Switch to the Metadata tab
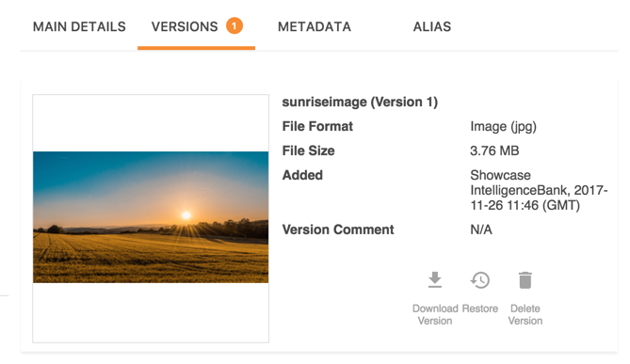The image size is (630, 364). tap(315, 27)
